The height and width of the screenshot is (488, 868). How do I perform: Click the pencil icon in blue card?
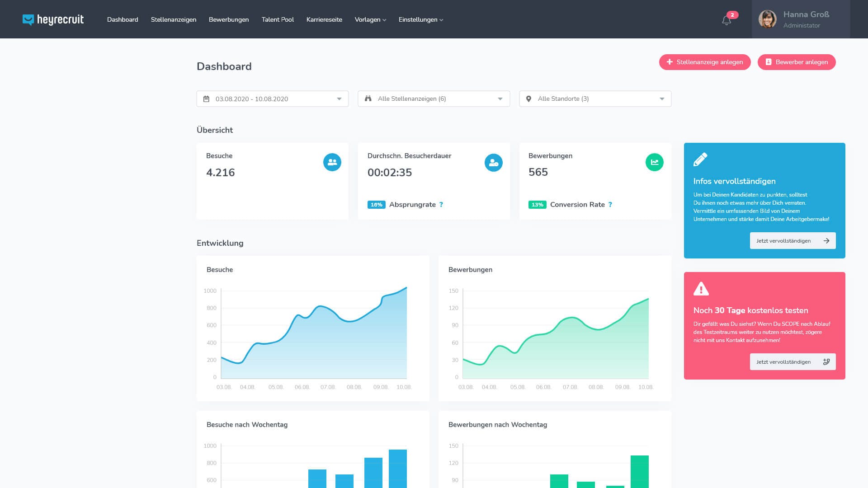click(700, 159)
